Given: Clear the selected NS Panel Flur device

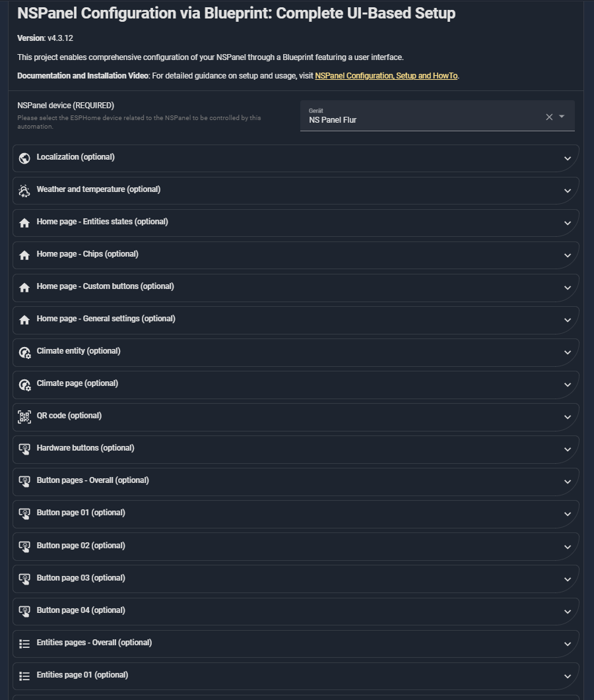Looking at the screenshot, I should pyautogui.click(x=549, y=117).
